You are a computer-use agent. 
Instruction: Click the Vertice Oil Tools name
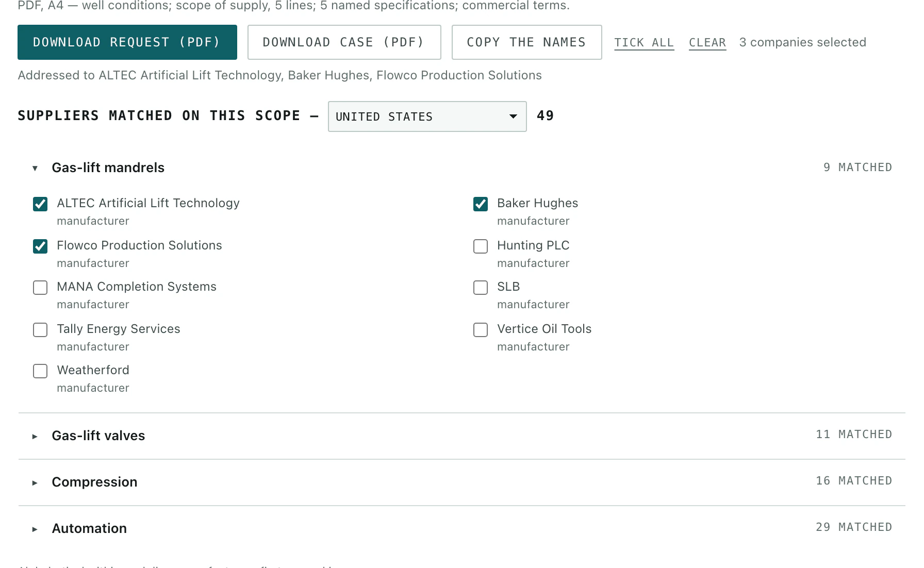point(544,329)
